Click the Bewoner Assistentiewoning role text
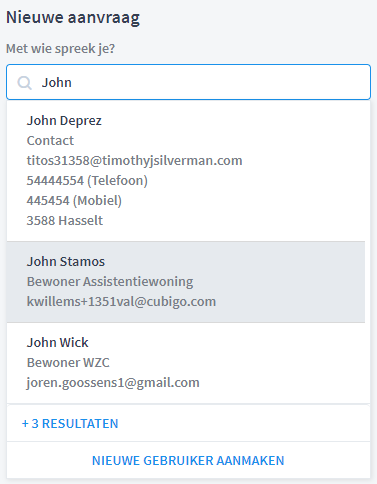The height and width of the screenshot is (484, 377). (x=110, y=282)
